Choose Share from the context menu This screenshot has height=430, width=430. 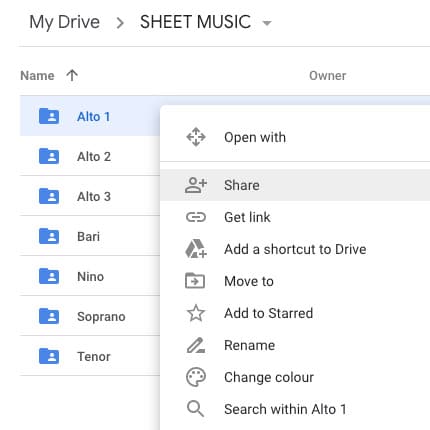click(295, 185)
